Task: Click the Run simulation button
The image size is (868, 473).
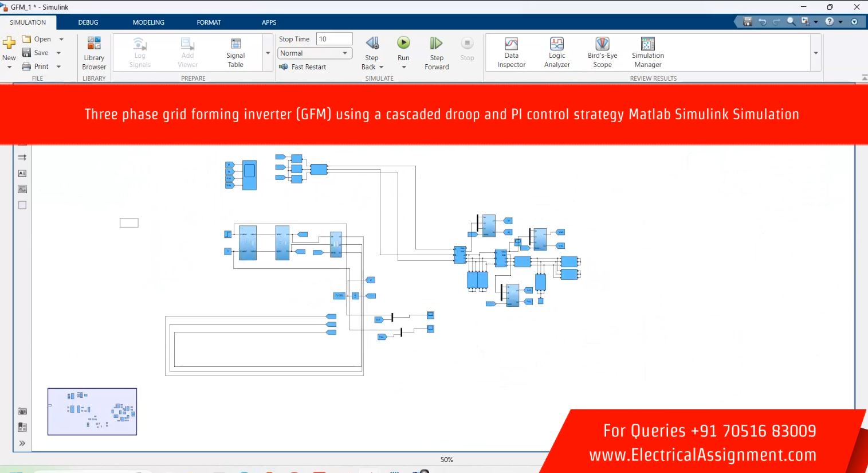Action: [x=403, y=44]
